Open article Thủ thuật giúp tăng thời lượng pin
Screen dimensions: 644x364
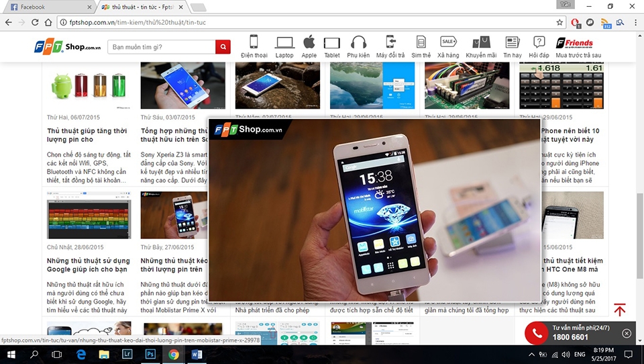[87, 135]
